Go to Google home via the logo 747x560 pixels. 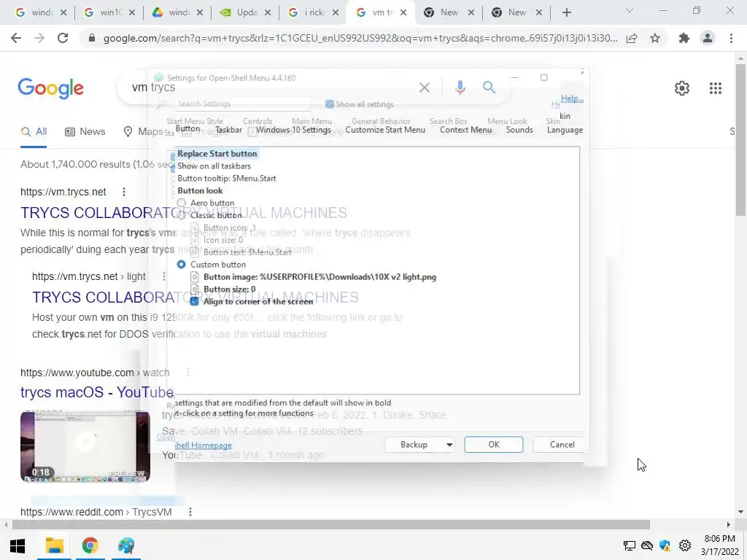click(50, 88)
